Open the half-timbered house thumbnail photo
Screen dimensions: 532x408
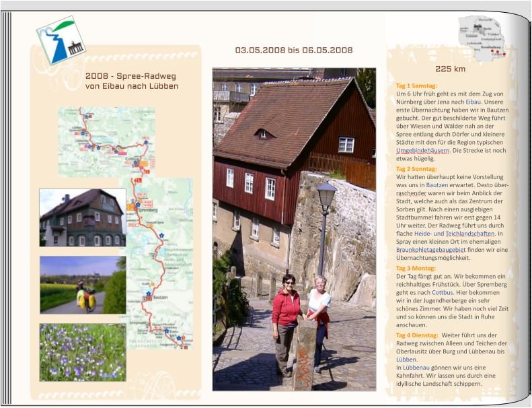pyautogui.click(x=83, y=217)
